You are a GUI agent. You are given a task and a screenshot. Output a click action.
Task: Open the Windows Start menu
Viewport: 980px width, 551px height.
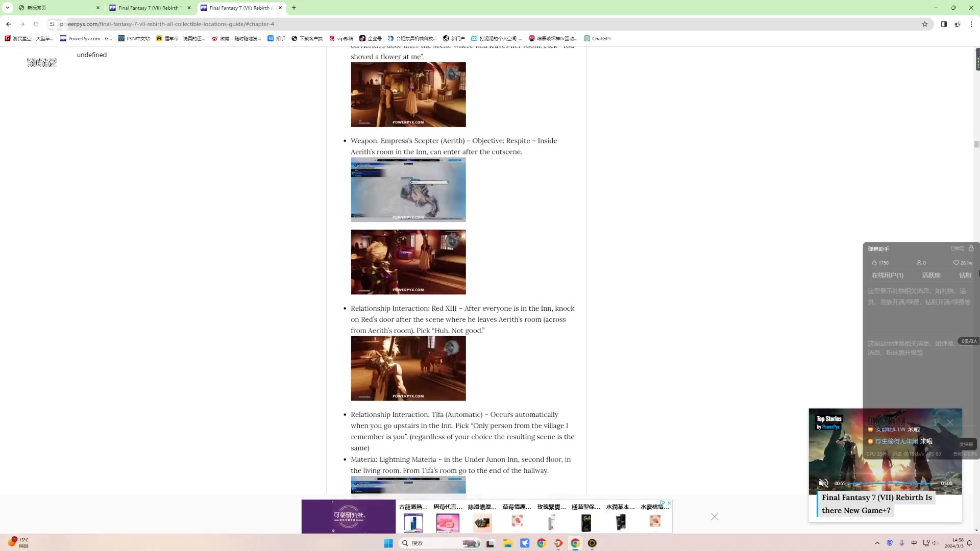(388, 543)
